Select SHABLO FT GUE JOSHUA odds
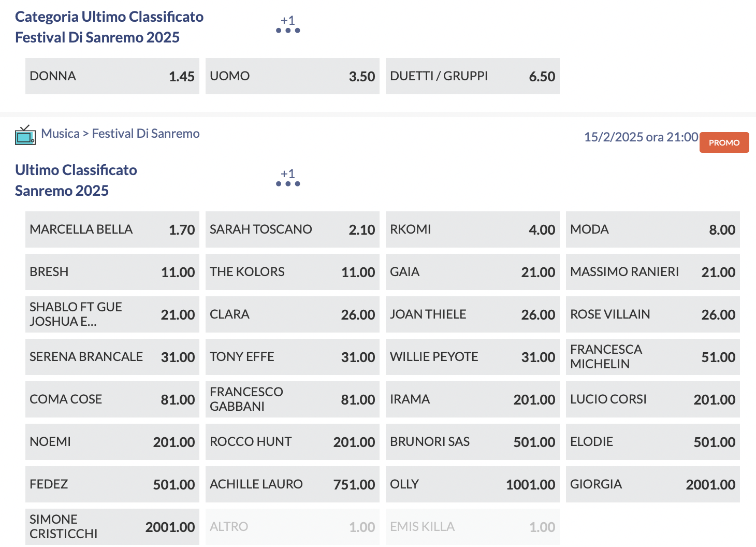This screenshot has height=547, width=756. coord(112,314)
